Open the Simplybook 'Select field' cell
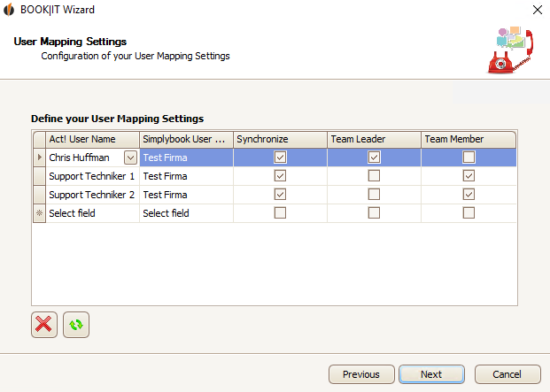Image resolution: width=550 pixels, height=392 pixels. click(186, 213)
